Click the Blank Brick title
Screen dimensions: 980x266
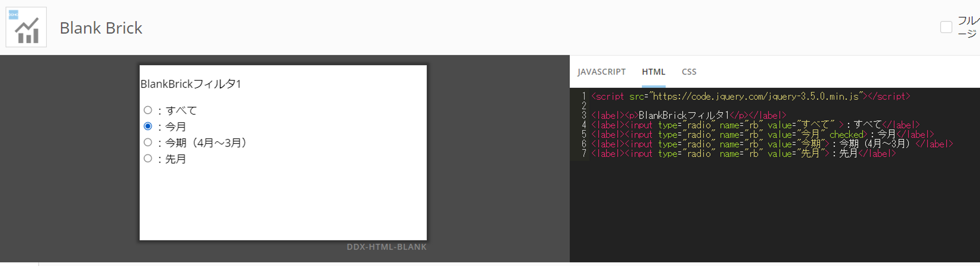[101, 28]
